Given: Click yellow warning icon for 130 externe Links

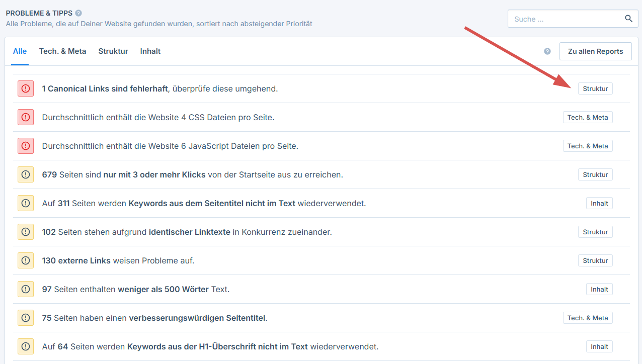Looking at the screenshot, I should pyautogui.click(x=26, y=260).
